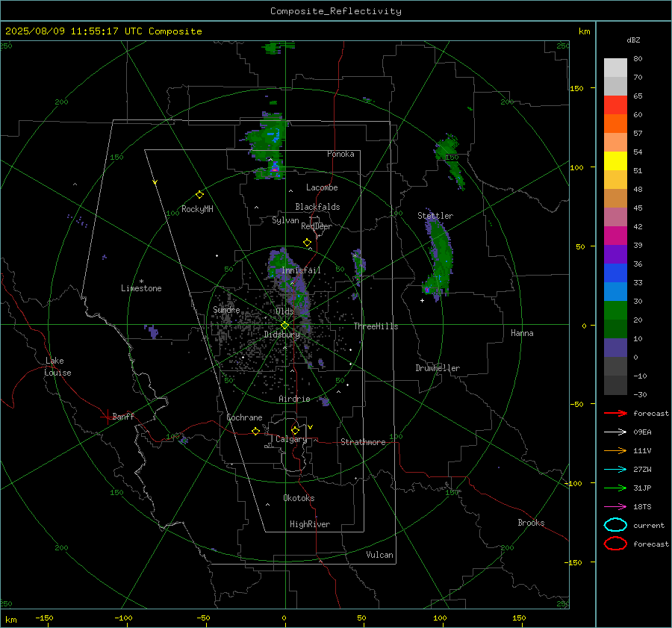Click the -150 tick on bottom axis
The width and height of the screenshot is (672, 628).
pos(45,618)
